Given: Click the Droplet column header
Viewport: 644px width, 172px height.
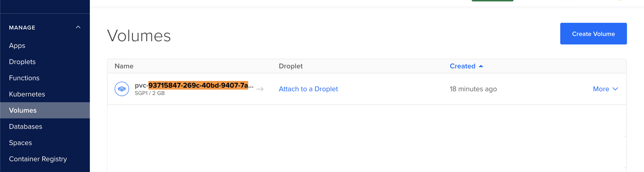Looking at the screenshot, I should [291, 66].
